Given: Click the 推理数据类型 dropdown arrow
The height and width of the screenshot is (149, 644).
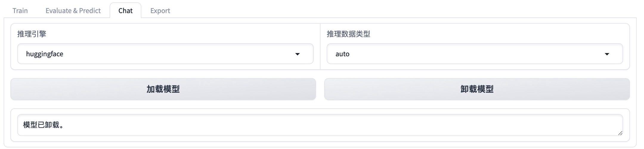Looking at the screenshot, I should click(607, 54).
